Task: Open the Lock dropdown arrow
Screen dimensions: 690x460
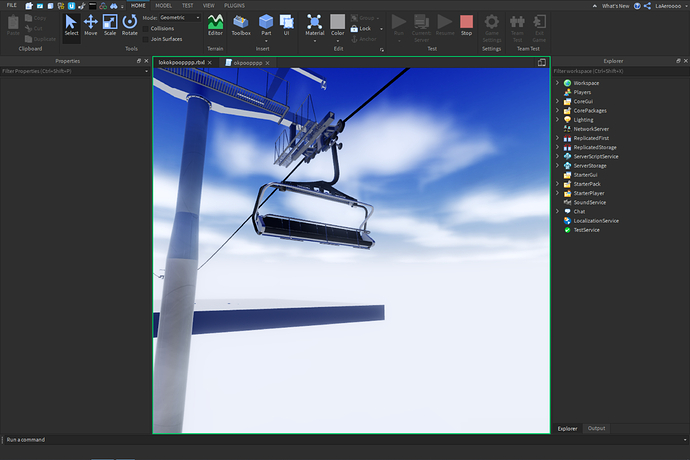Action: tap(381, 29)
